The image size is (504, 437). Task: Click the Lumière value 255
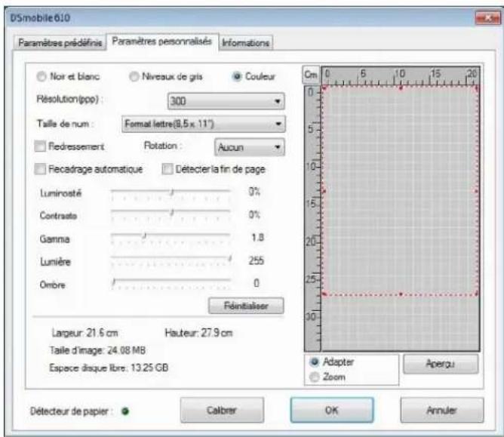(257, 260)
